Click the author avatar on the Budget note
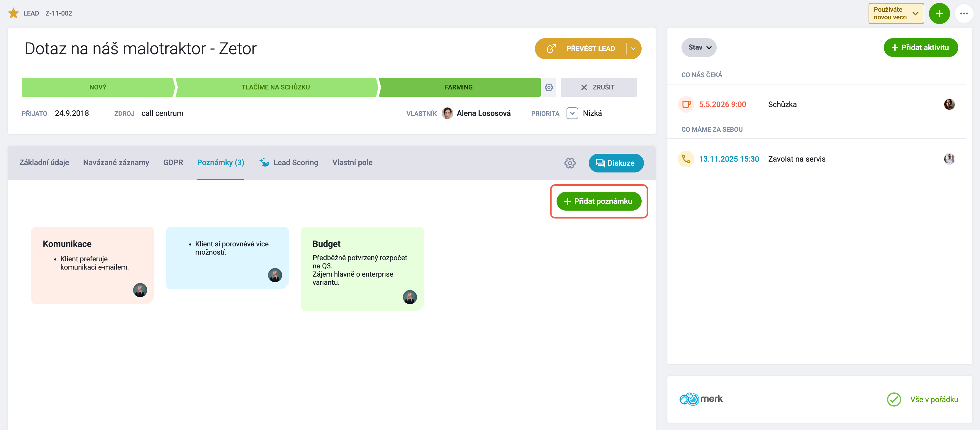 410,297
